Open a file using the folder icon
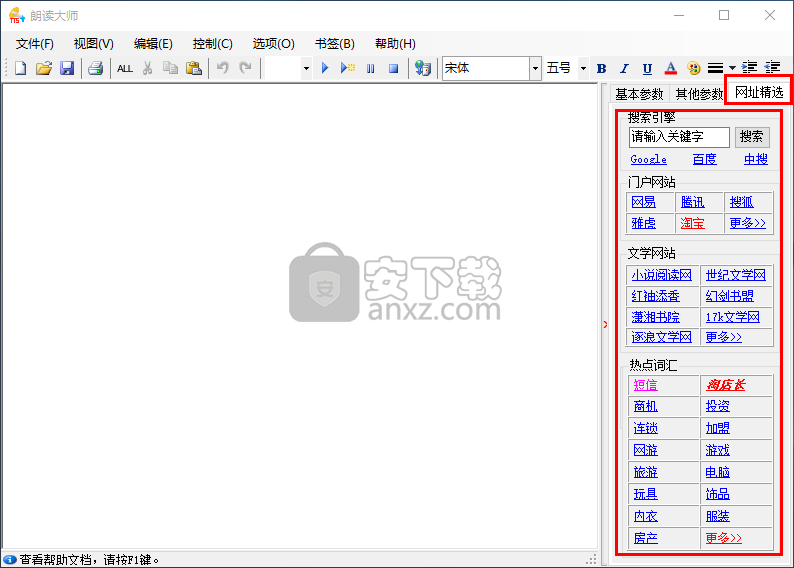Viewport: 794px width, 568px height. (44, 68)
